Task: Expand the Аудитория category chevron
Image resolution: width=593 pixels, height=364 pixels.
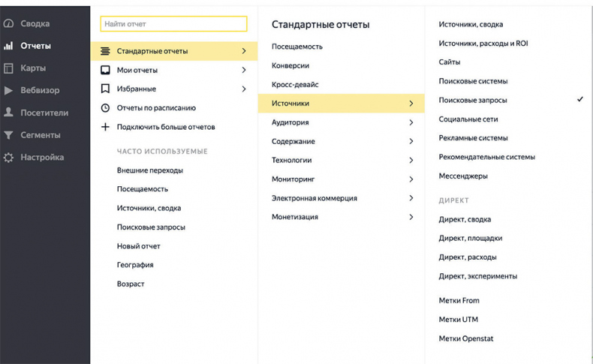Action: pos(411,122)
